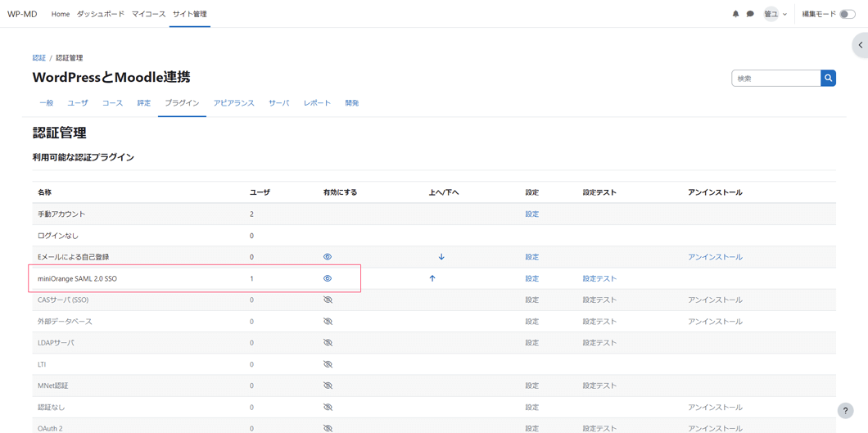This screenshot has height=433, width=868.
Task: Open 設定テスト for LDAPサーバ
Action: (x=599, y=343)
